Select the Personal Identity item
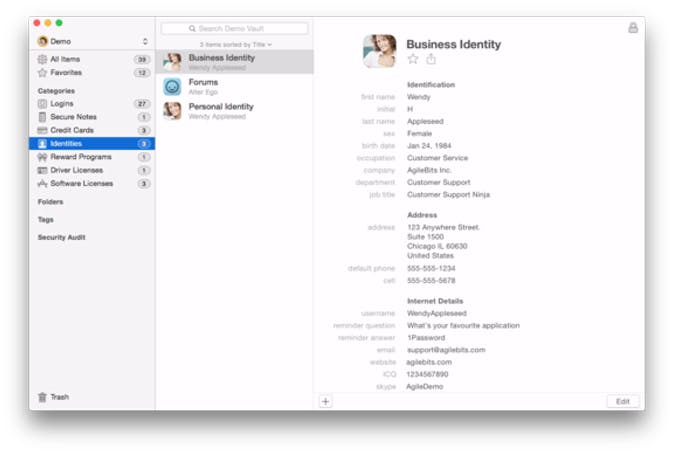Image resolution: width=674 pixels, height=454 pixels. [235, 110]
